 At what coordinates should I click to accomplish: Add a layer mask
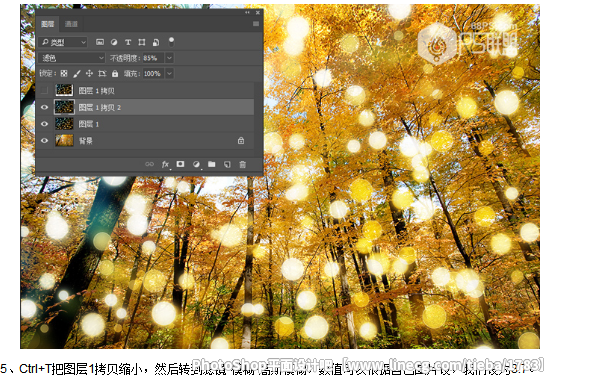coord(180,164)
